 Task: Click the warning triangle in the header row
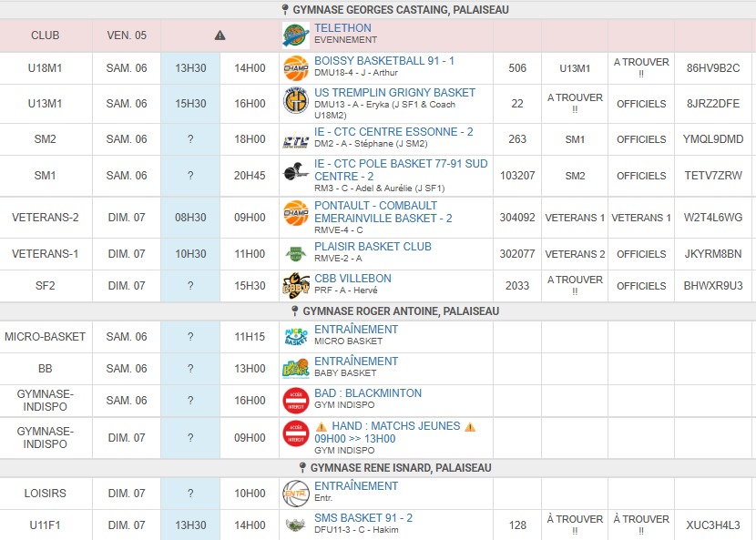coord(220,36)
